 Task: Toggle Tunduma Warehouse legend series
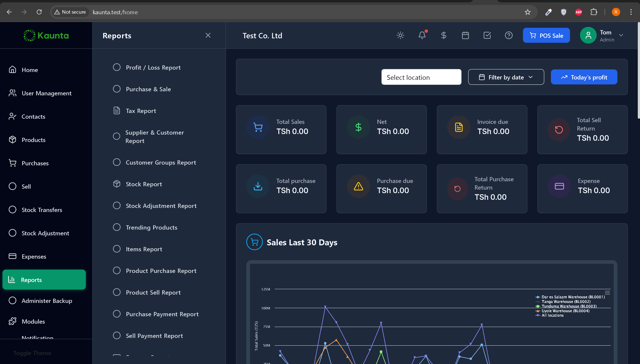(566, 306)
